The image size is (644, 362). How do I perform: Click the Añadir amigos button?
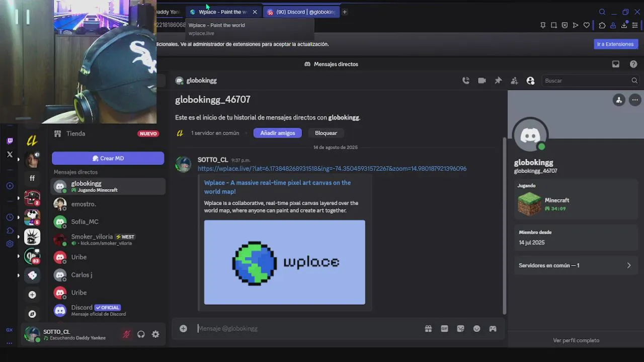(278, 133)
